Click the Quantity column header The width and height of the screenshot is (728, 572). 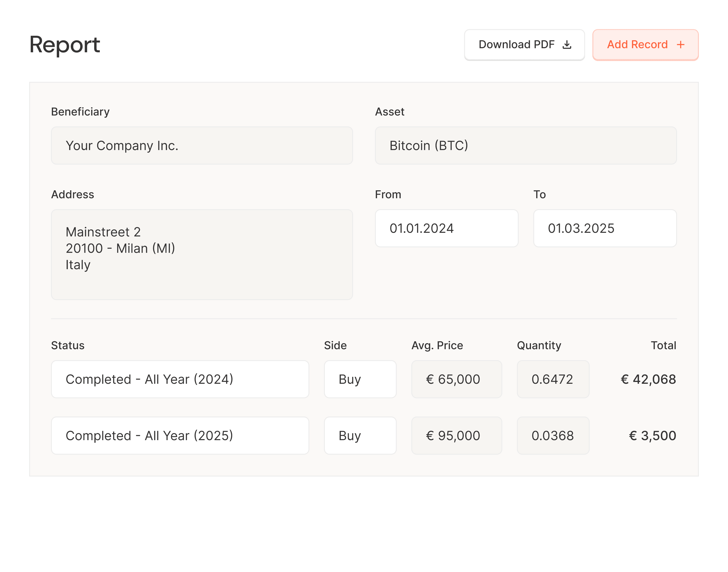539,346
